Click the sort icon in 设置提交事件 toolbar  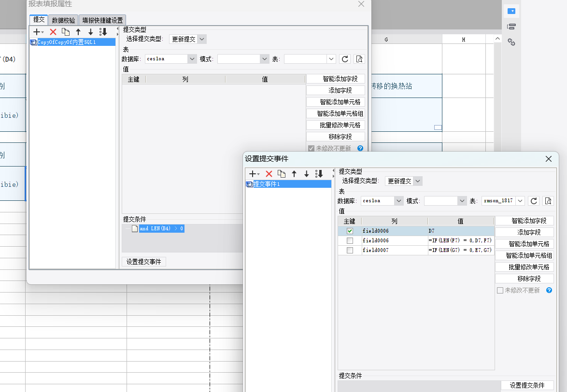tap(319, 174)
